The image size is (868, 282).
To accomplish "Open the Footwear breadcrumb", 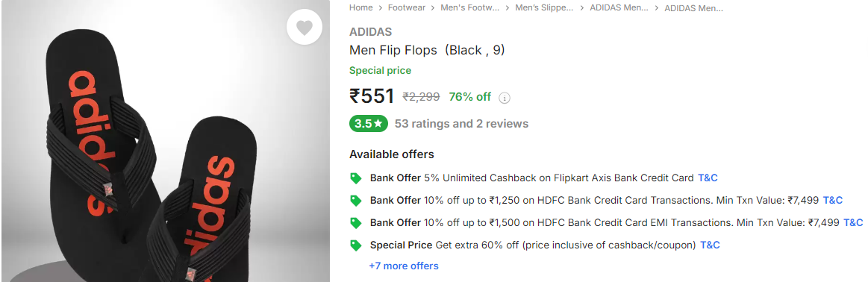I will pyautogui.click(x=406, y=7).
